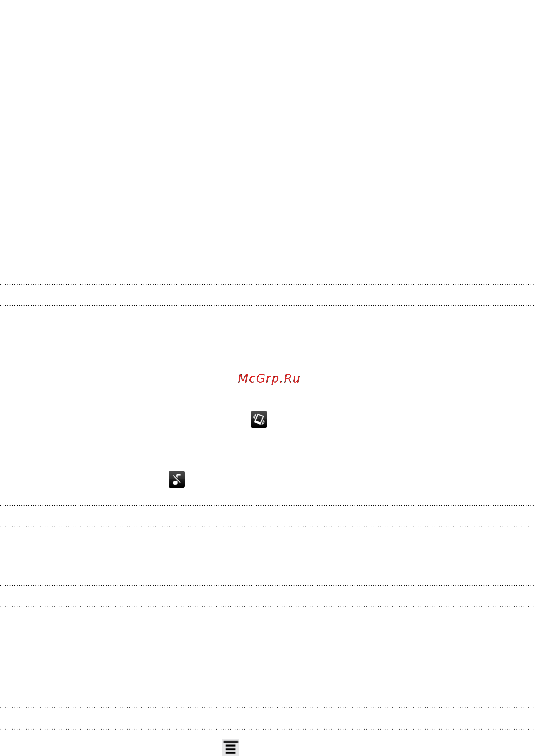The image size is (534, 756).
Task: Pick the tilted phone vibrate symbol
Action: pyautogui.click(x=259, y=419)
